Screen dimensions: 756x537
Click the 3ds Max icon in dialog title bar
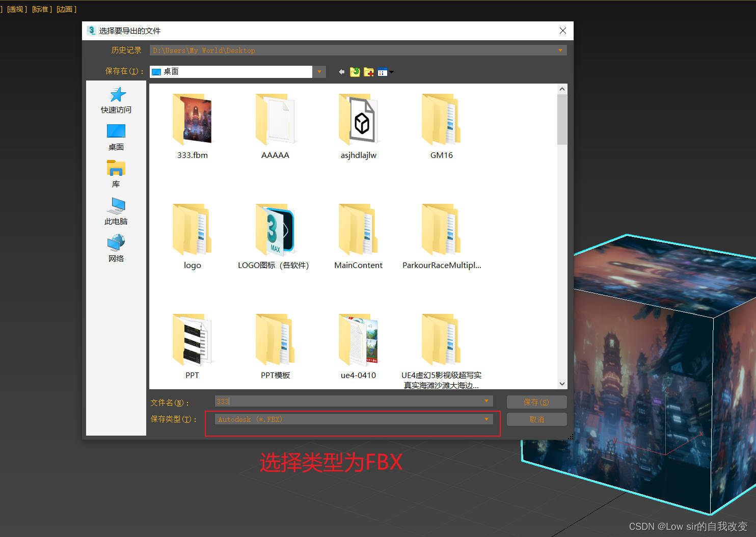coord(91,31)
